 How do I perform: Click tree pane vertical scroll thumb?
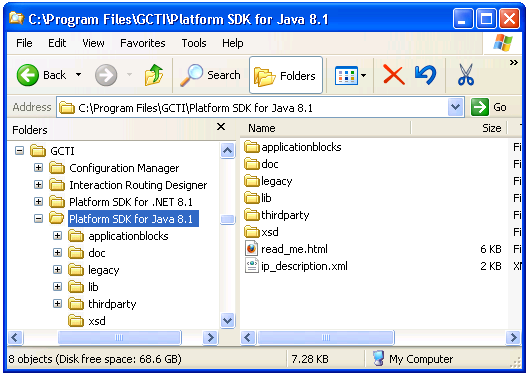tap(228, 219)
